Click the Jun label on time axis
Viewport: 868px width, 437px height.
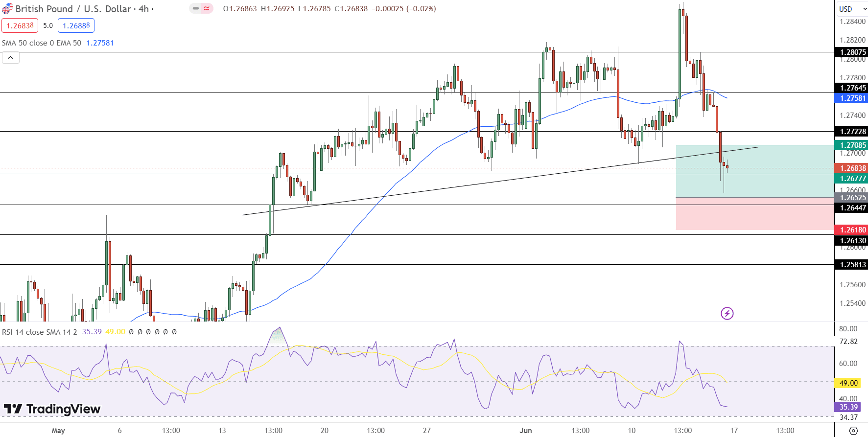tap(525, 431)
